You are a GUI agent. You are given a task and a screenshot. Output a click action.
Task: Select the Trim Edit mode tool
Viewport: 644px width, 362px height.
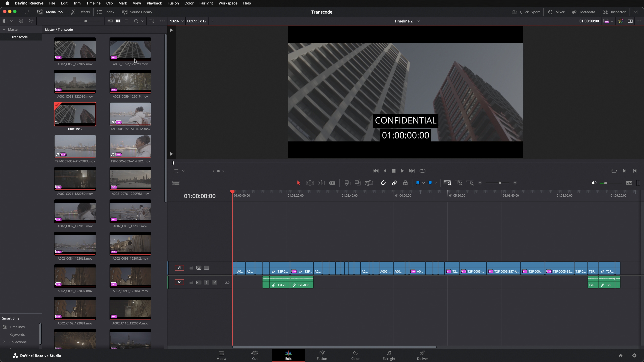[x=310, y=183]
